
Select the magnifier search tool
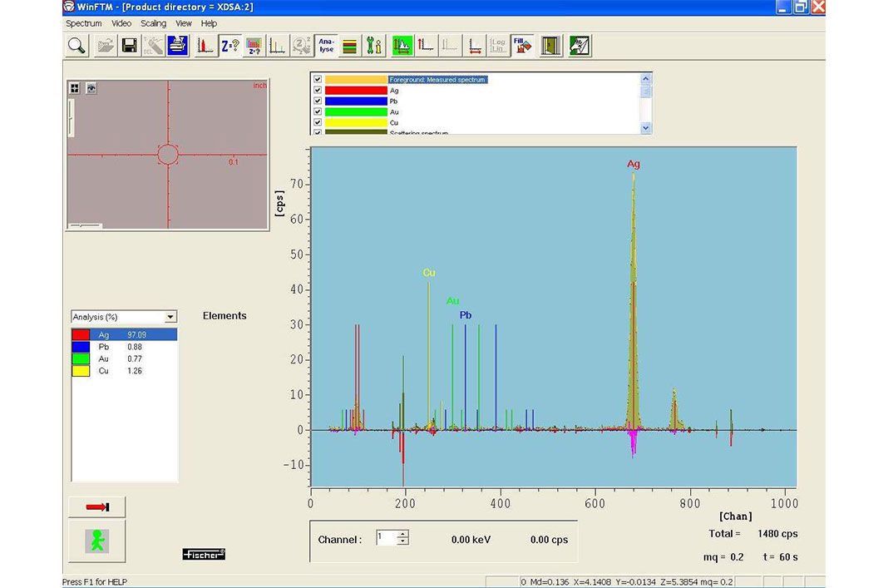pos(76,46)
